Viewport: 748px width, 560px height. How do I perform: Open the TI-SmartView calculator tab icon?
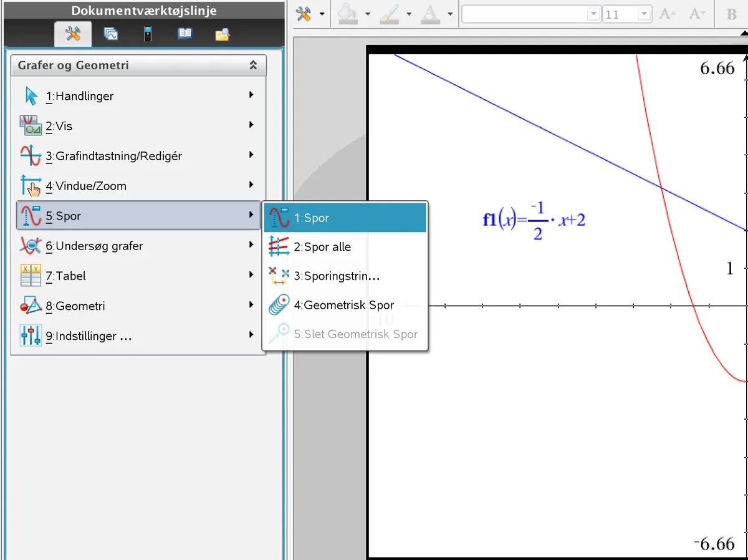[x=148, y=34]
